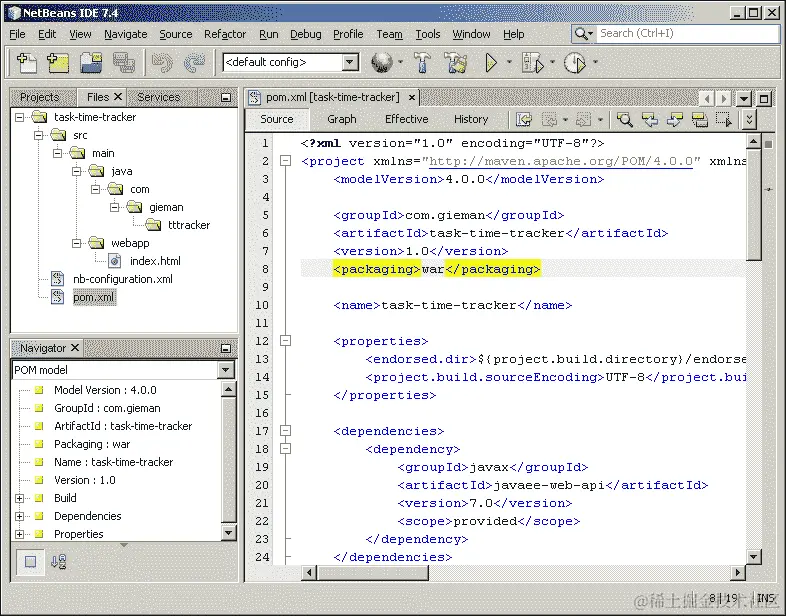Toggle Highlight Search in the editor toolbar
786x616 pixels.
(699, 119)
